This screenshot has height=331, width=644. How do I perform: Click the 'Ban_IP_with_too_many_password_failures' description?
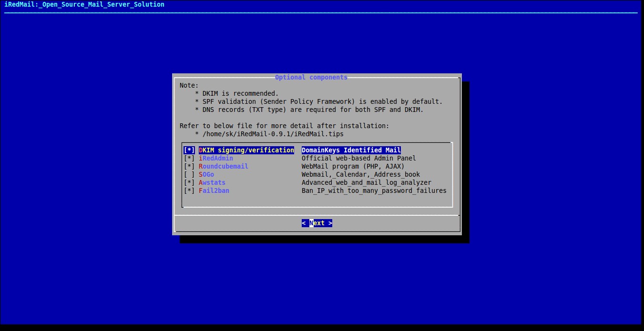[374, 191]
